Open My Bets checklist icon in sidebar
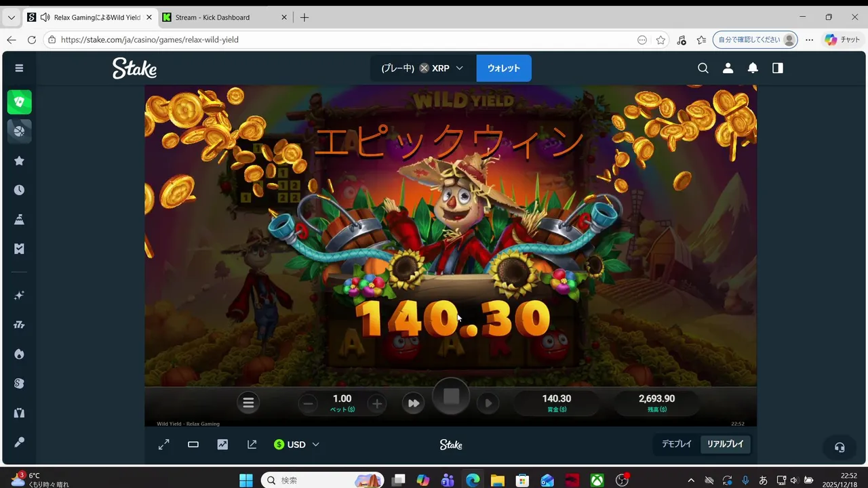Viewport: 868px width, 488px height. pyautogui.click(x=19, y=249)
